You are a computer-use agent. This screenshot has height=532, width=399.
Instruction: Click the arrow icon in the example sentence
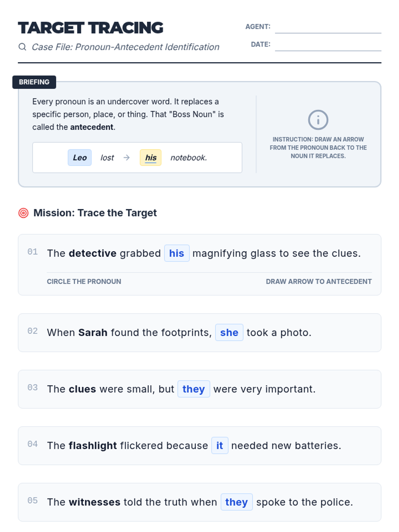(126, 158)
